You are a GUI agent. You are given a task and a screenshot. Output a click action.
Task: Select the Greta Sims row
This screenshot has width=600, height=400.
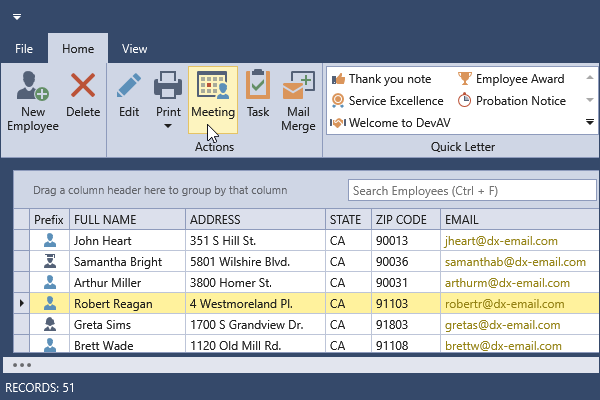pos(100,325)
